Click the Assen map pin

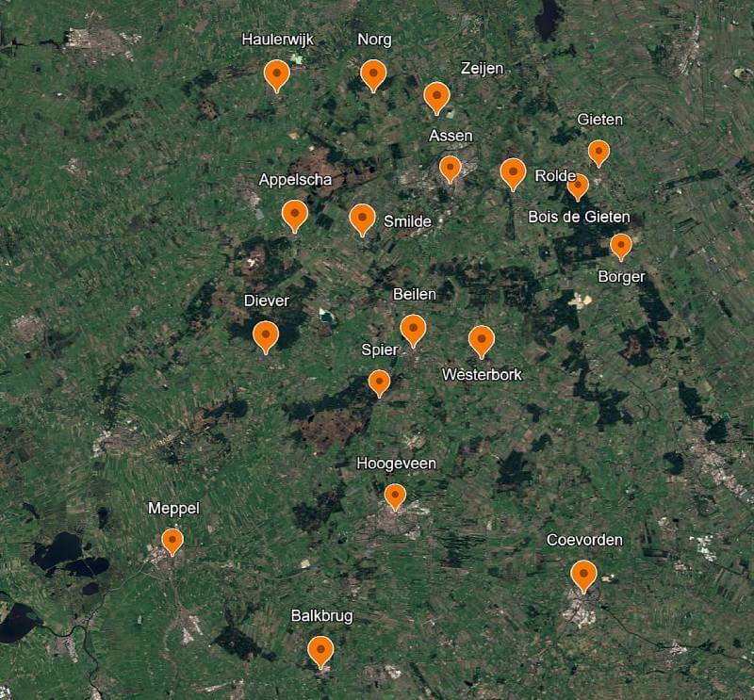(451, 170)
